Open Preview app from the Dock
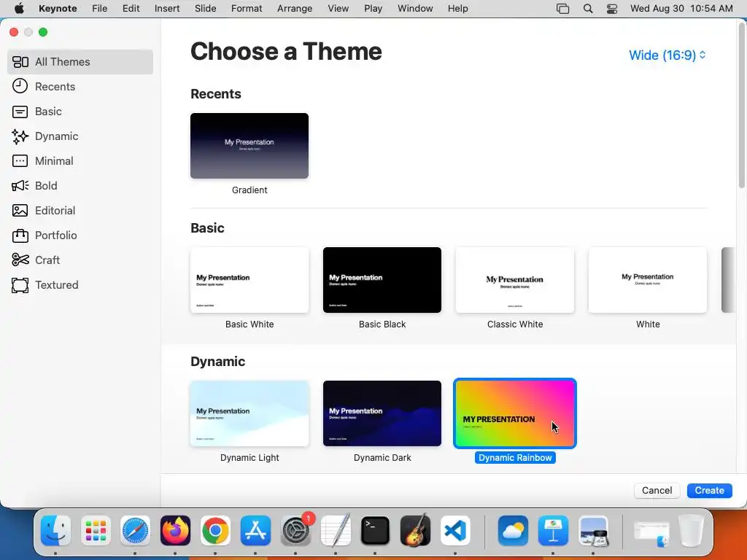This screenshot has height=560, width=747. [593, 531]
